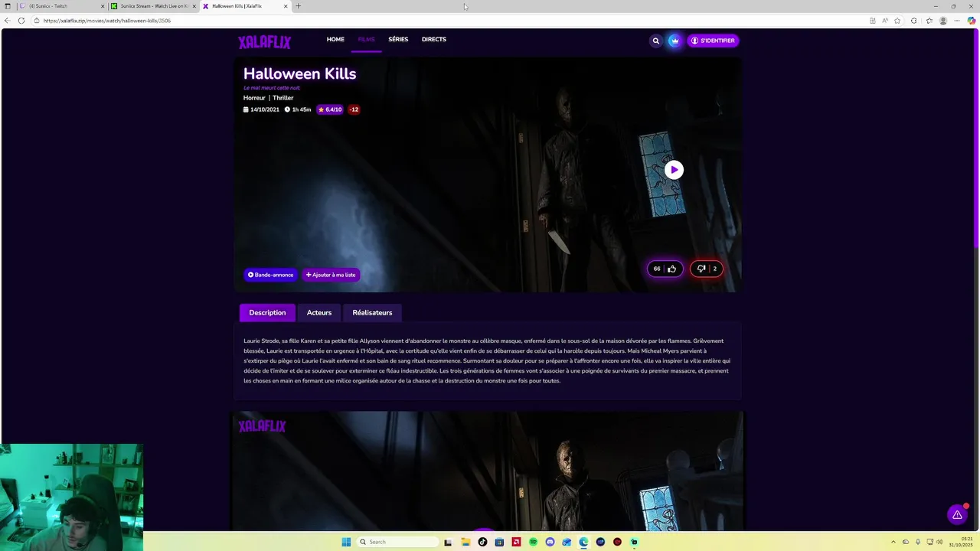Viewport: 980px width, 551px height.
Task: Click tagline 'Le mal meurt cette nuit.'
Action: tap(272, 88)
